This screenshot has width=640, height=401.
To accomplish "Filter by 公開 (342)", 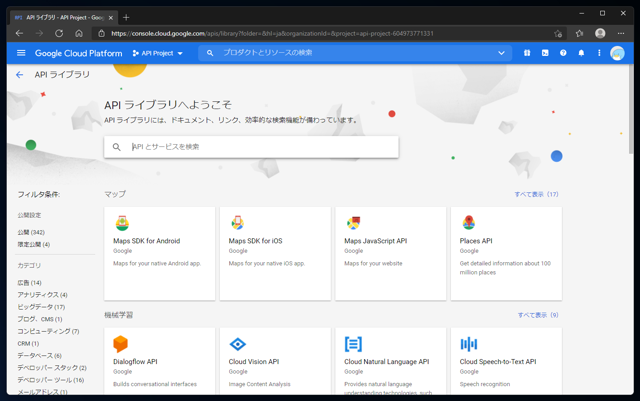I will [x=31, y=232].
